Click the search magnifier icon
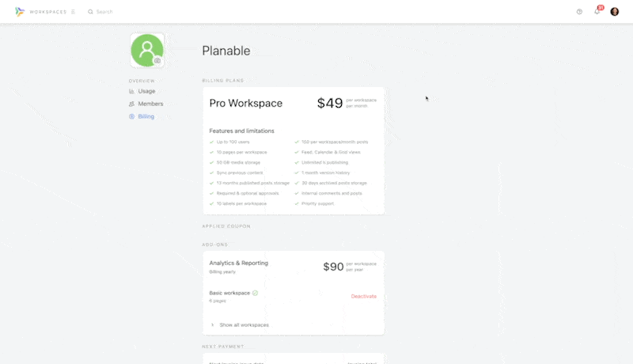This screenshot has height=364, width=633. (90, 12)
